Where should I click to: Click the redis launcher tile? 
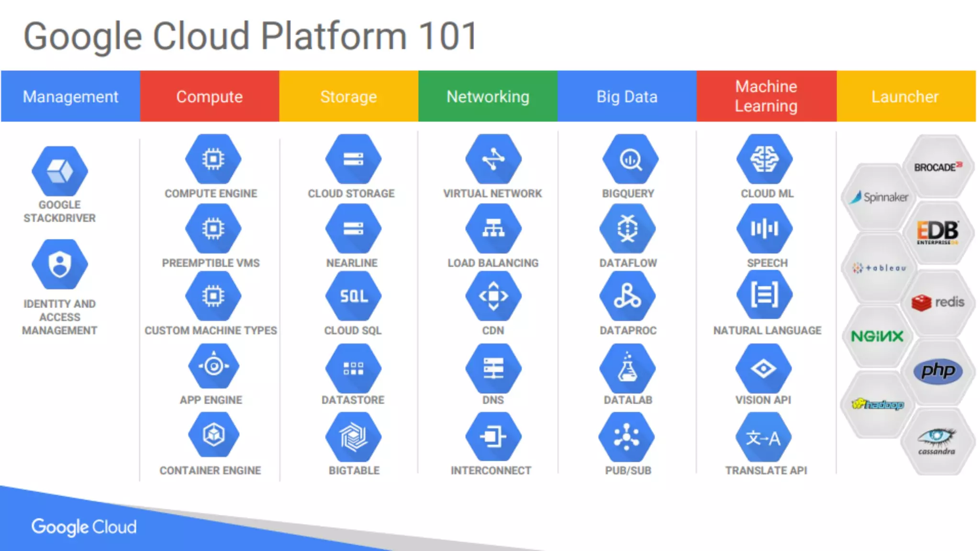click(x=937, y=303)
